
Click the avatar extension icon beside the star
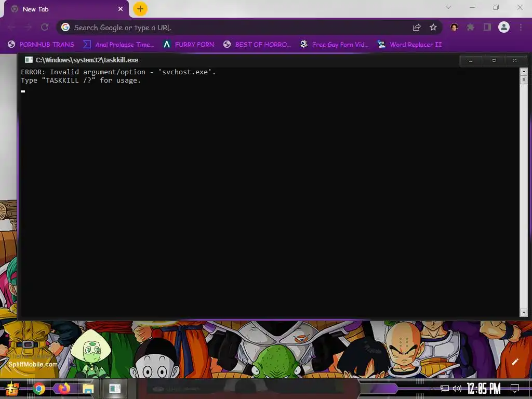click(x=454, y=27)
